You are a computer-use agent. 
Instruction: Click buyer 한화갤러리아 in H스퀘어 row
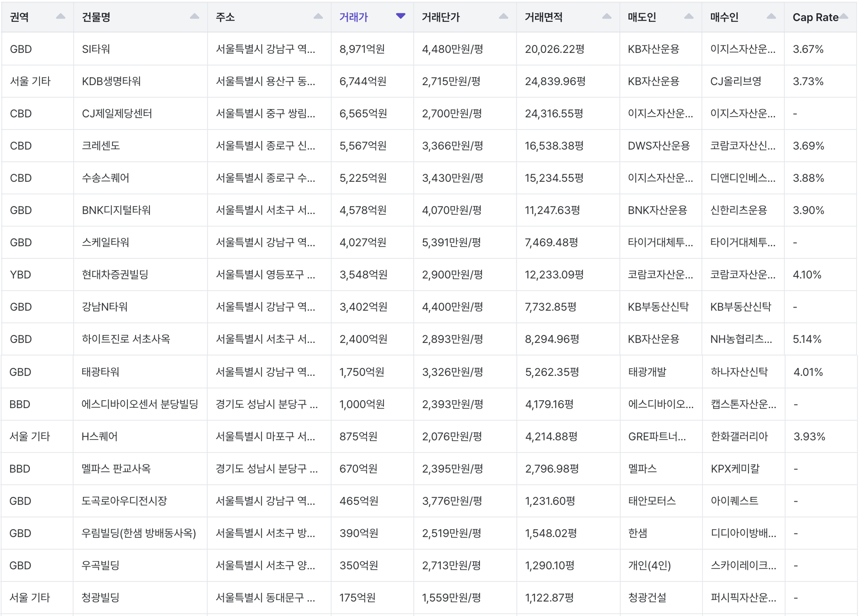[x=739, y=437]
